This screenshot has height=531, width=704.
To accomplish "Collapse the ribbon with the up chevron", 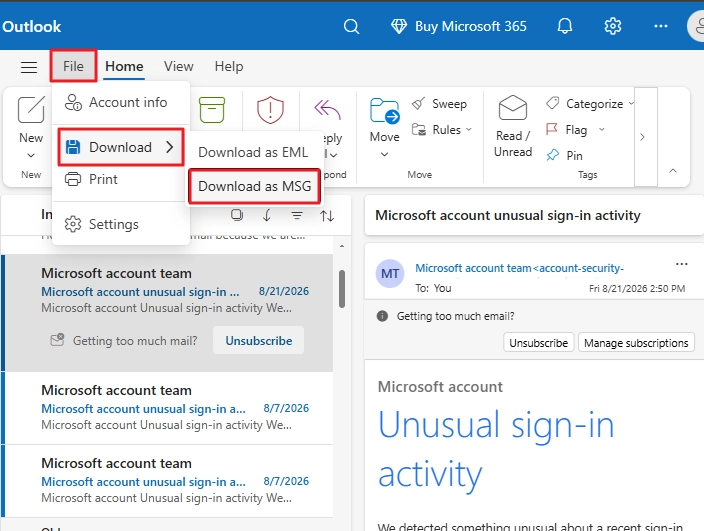I will click(673, 171).
